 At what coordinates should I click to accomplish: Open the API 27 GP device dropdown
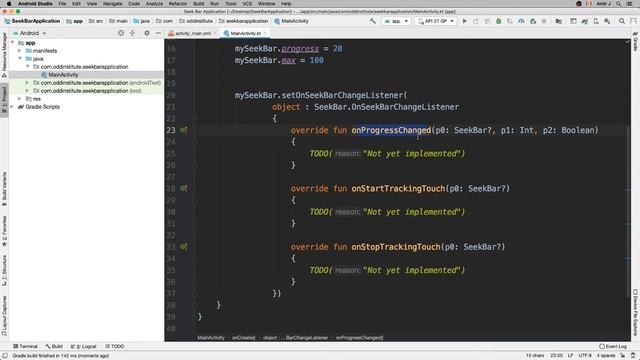coord(436,21)
